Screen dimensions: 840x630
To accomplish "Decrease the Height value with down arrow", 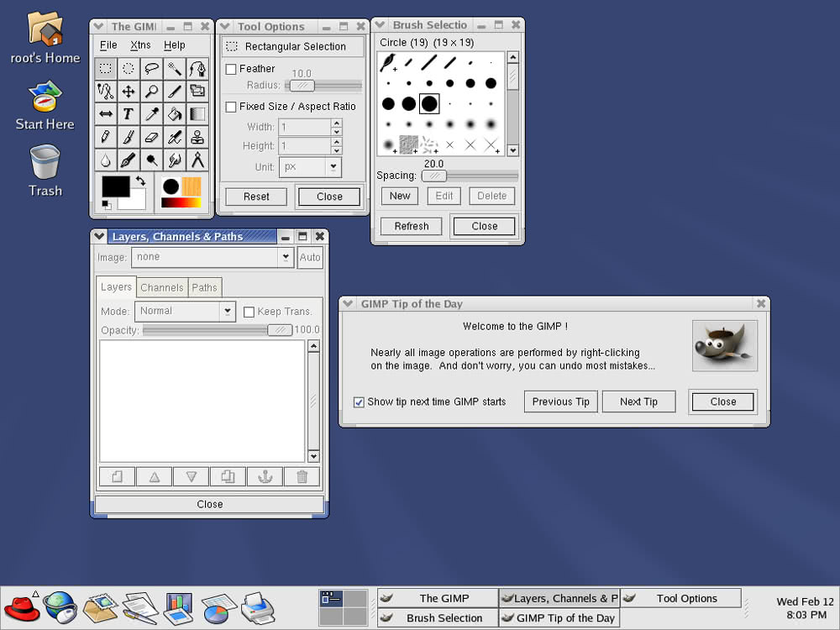I will coord(337,150).
